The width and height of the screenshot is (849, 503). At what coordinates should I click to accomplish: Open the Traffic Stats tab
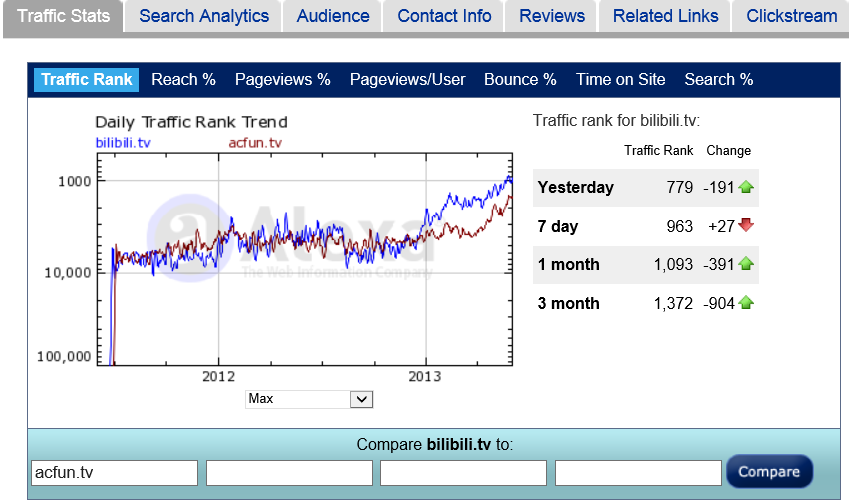pyautogui.click(x=63, y=16)
